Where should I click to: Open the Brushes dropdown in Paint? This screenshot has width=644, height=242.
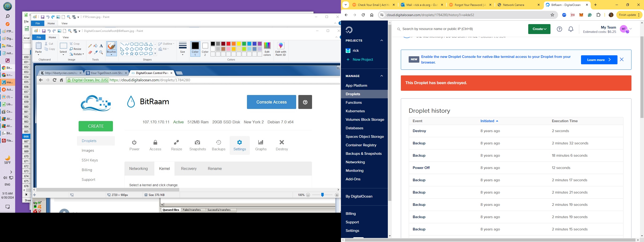click(112, 53)
